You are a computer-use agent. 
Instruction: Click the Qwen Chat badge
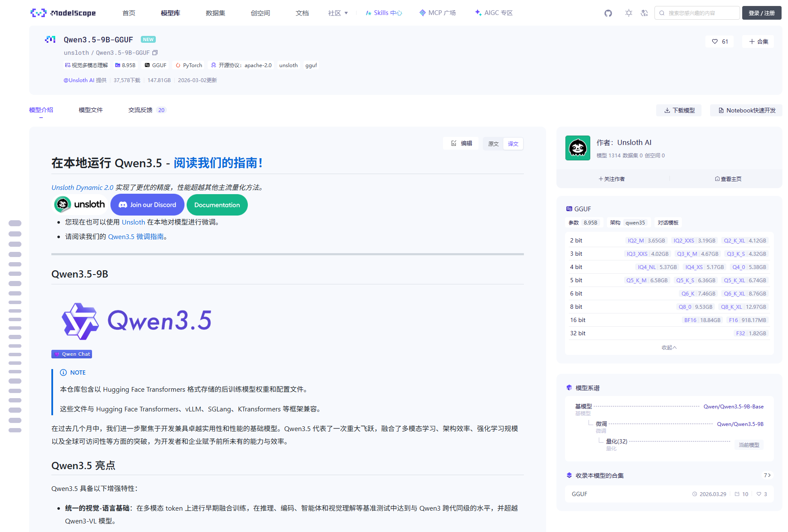(x=72, y=354)
